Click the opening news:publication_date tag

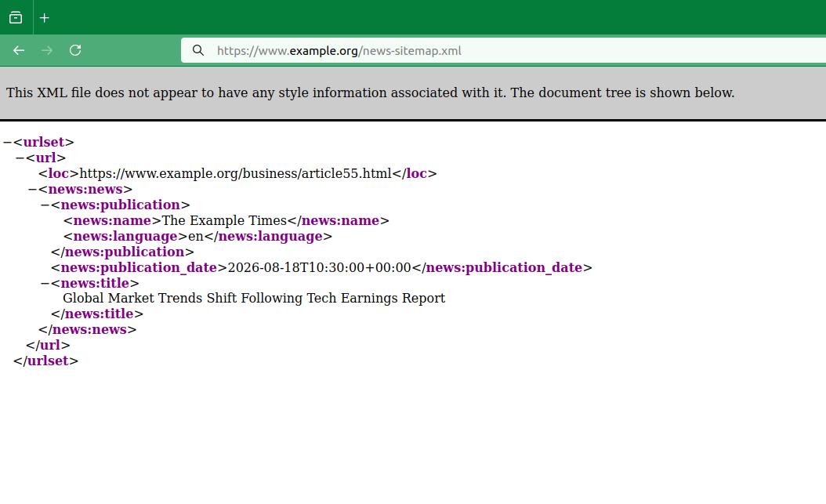(139, 267)
